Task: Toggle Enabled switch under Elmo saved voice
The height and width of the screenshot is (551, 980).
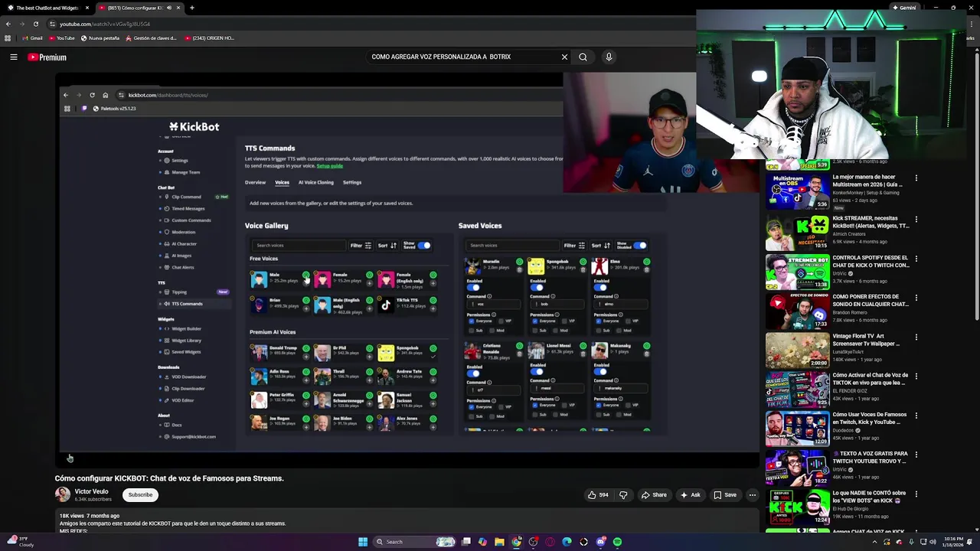Action: pos(600,288)
